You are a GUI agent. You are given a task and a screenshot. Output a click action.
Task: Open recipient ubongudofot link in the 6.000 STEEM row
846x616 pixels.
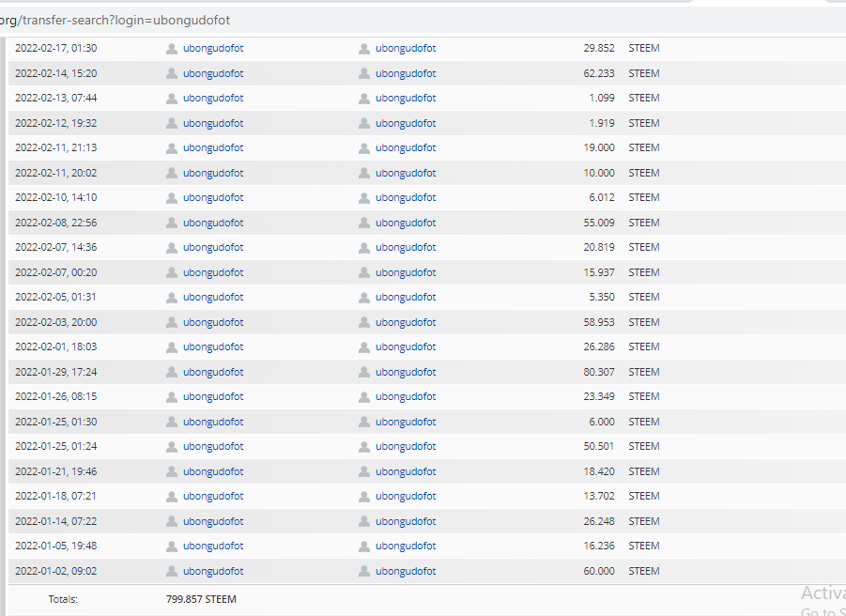pyautogui.click(x=406, y=422)
